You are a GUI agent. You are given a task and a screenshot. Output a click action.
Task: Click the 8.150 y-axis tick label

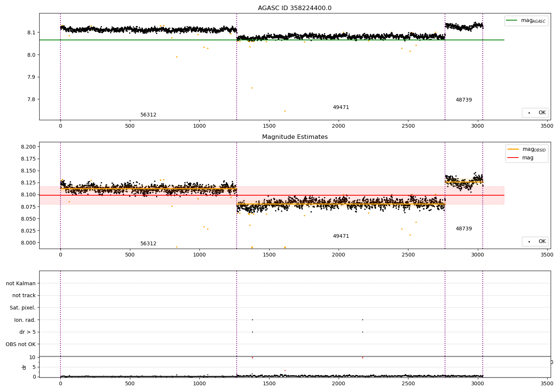[28, 171]
